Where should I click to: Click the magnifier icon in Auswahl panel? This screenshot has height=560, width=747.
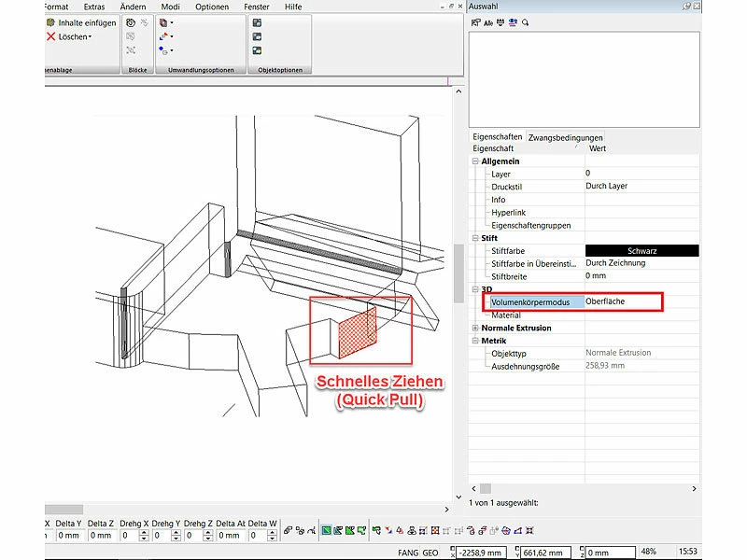click(526, 21)
